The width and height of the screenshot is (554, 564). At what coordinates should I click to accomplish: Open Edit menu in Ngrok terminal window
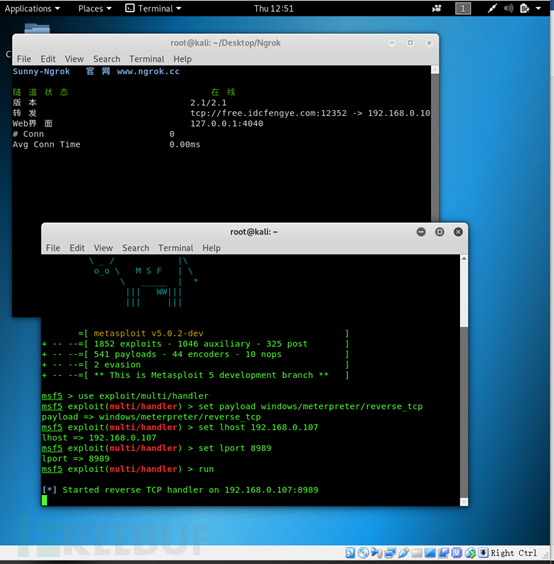tap(48, 59)
